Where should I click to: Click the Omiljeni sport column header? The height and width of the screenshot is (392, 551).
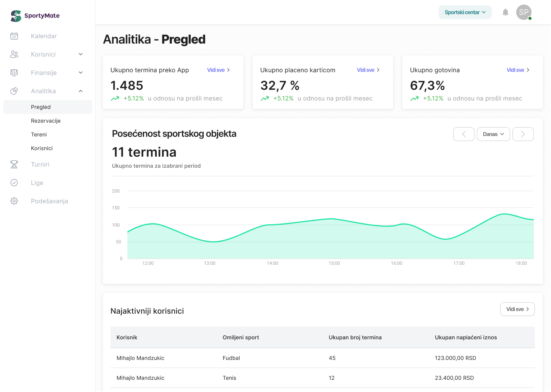[x=241, y=337]
